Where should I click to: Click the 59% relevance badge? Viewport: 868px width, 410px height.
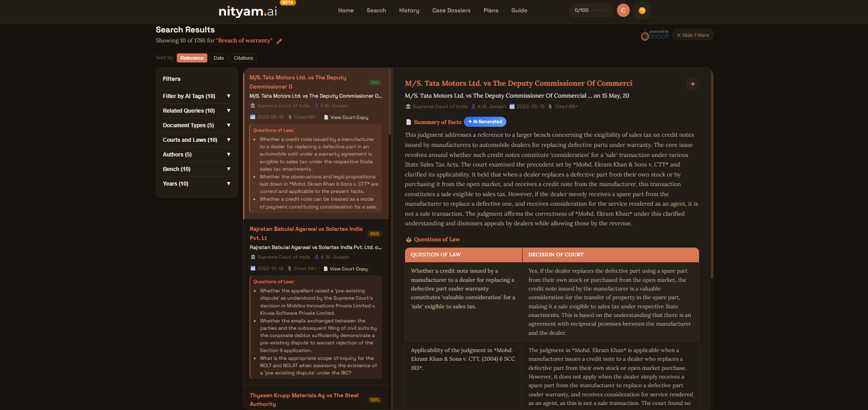coord(375,400)
